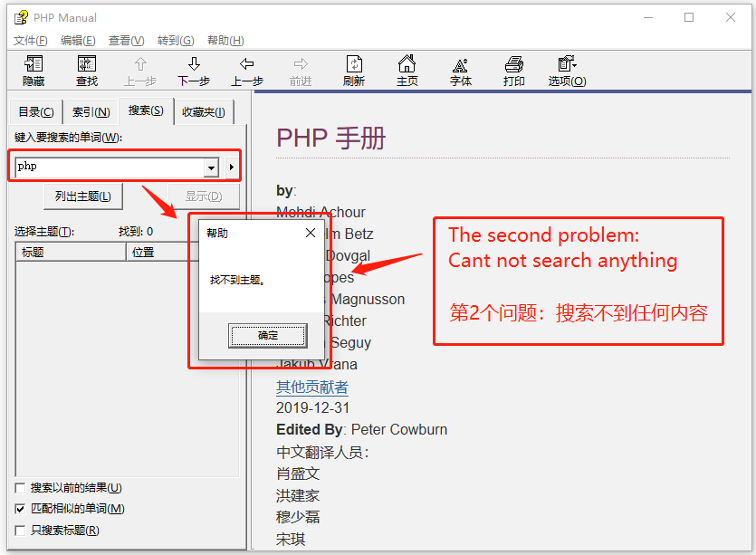The width and height of the screenshot is (756, 555).
Task: Close the 帮助 dialog with X
Action: pos(311,233)
